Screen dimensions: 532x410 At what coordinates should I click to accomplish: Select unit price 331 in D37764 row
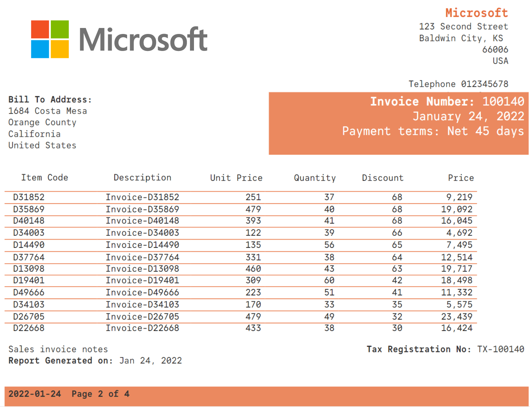pyautogui.click(x=253, y=257)
